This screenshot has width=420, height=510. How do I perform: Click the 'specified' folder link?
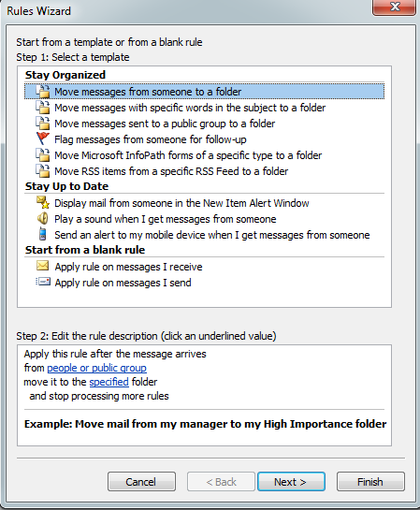tap(109, 382)
